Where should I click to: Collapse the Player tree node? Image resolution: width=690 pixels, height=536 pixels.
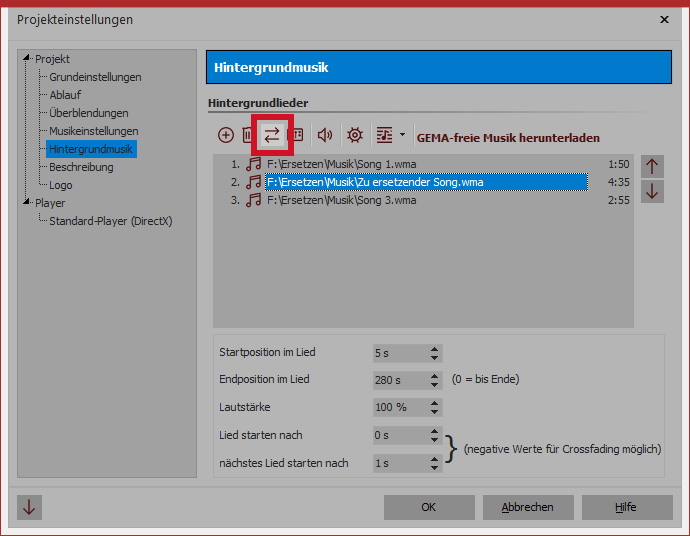point(28,203)
